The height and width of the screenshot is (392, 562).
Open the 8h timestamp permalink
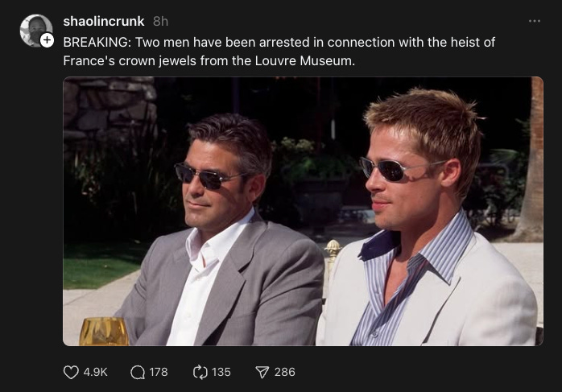(160, 22)
